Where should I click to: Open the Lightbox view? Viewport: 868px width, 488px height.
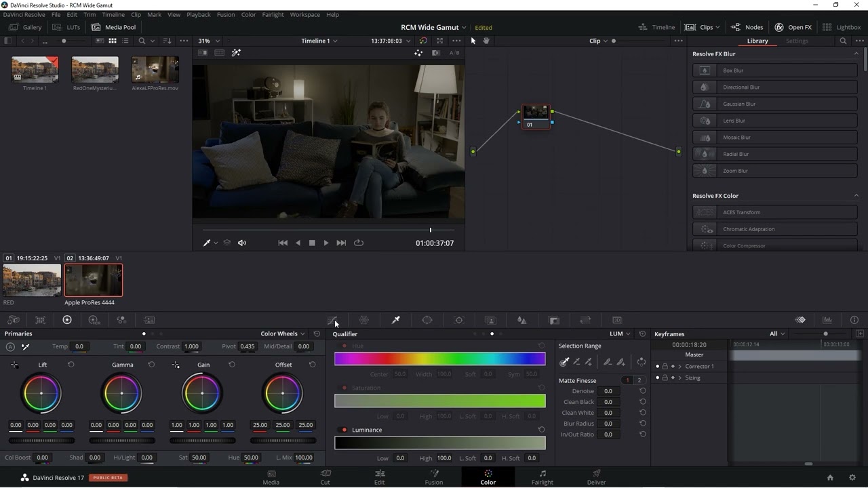[842, 27]
